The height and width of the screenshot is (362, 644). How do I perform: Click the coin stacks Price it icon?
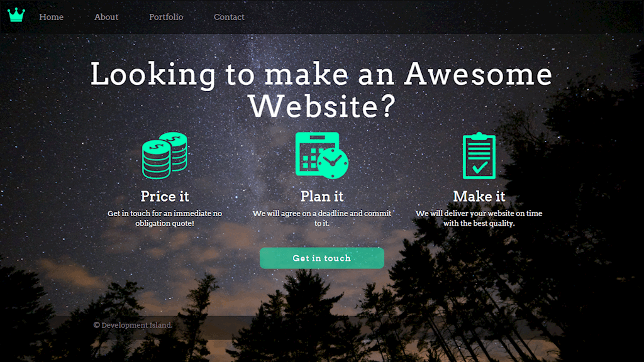165,155
